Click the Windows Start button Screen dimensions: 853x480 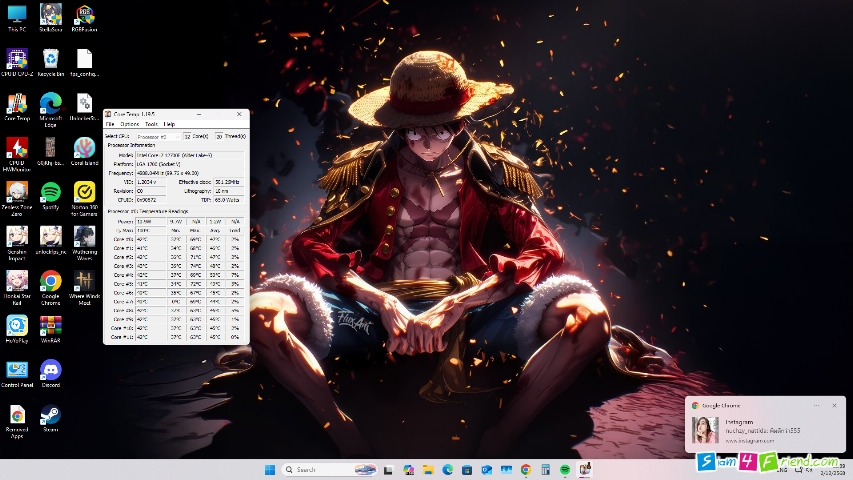coord(270,469)
